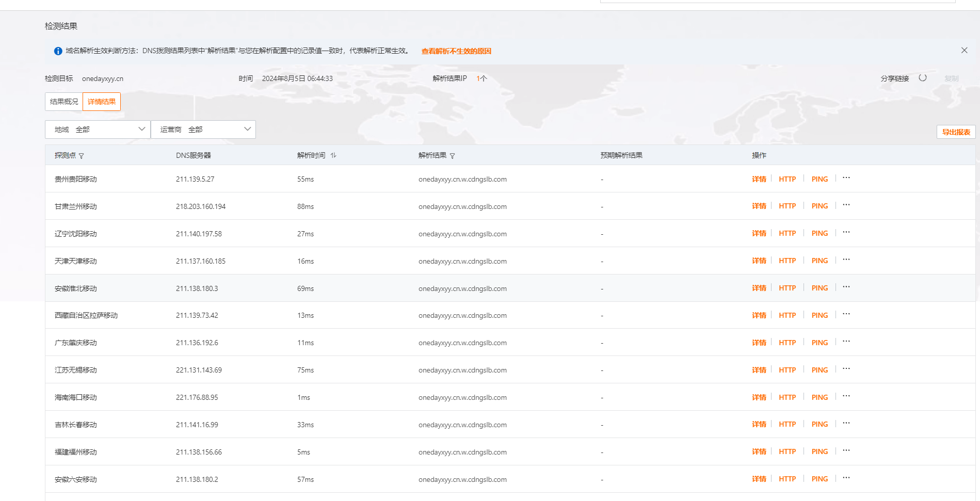Image resolution: width=980 pixels, height=501 pixels.
Task: Switch to 结果概况 tab
Action: click(x=64, y=102)
